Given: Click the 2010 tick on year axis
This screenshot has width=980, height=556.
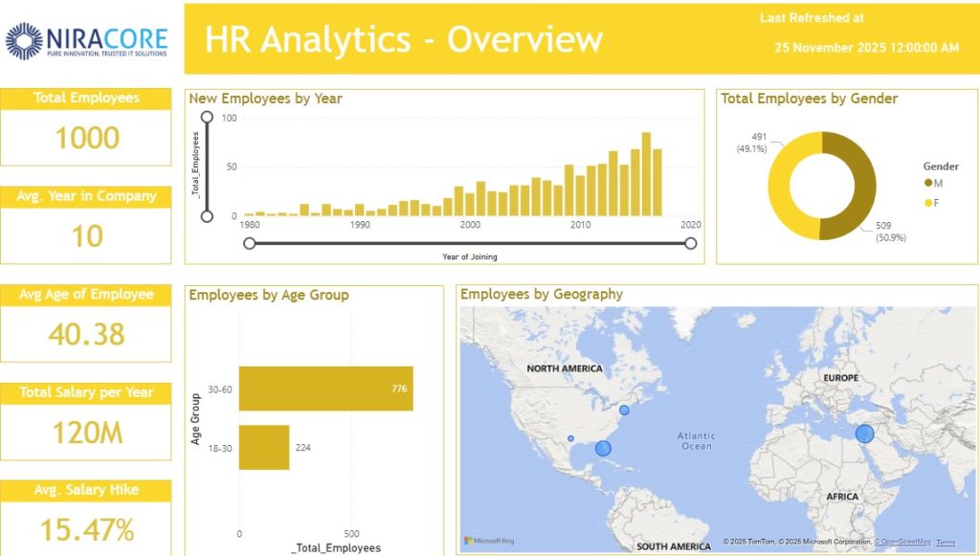Looking at the screenshot, I should pos(581,225).
